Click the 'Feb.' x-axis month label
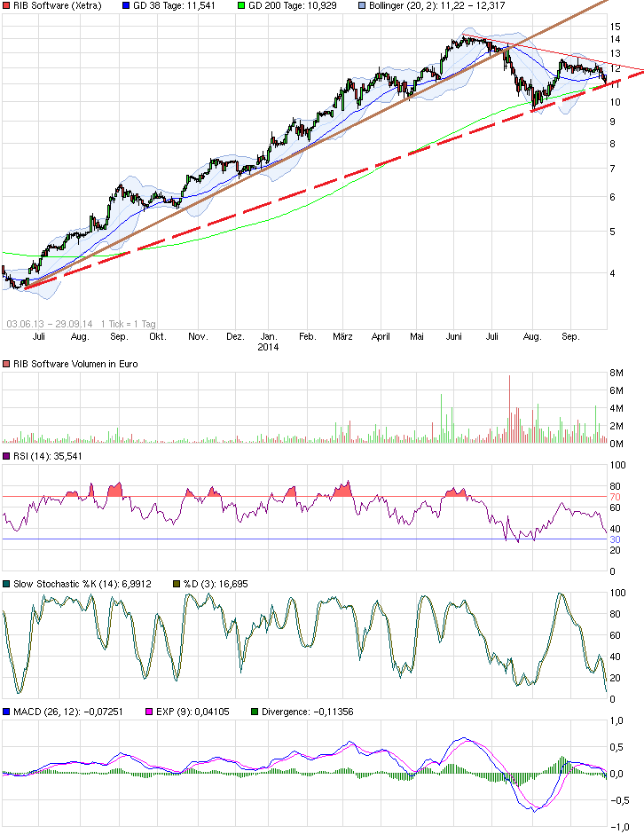644x834 pixels. pyautogui.click(x=308, y=336)
